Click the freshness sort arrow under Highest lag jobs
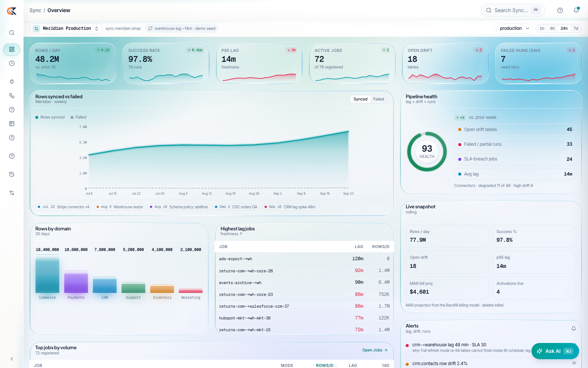The image size is (588, 368). tap(241, 234)
